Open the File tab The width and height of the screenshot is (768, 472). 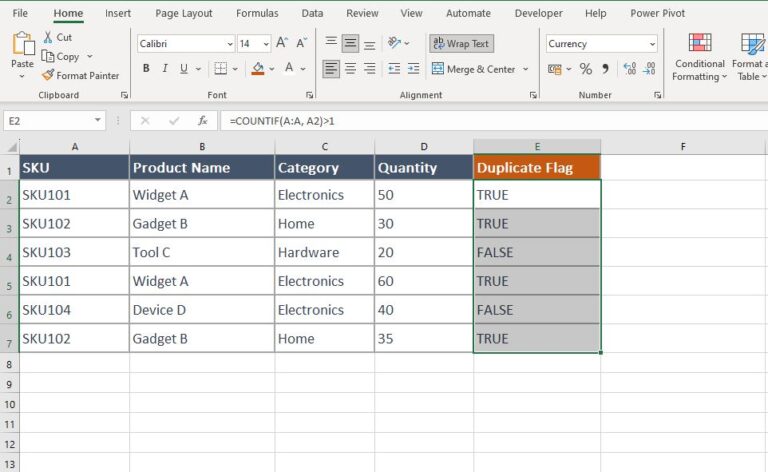(20, 13)
